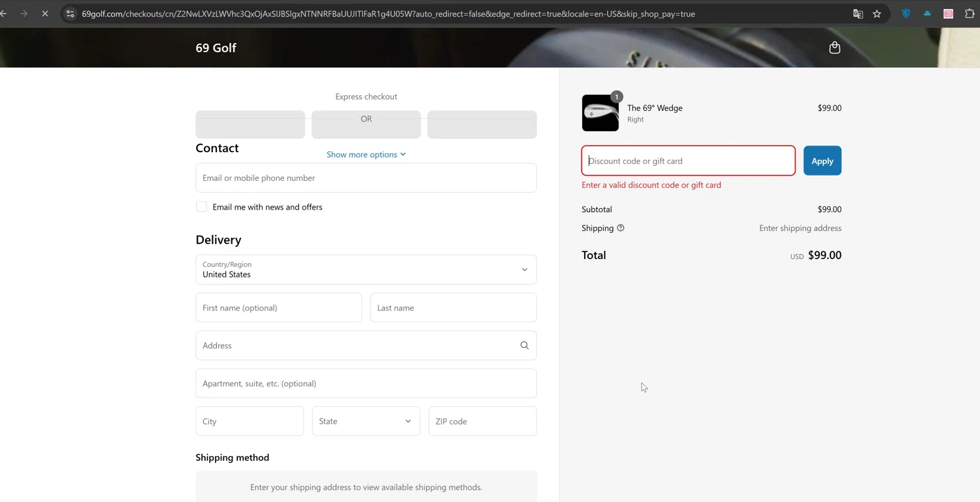Click the First name (optional) field

point(278,307)
